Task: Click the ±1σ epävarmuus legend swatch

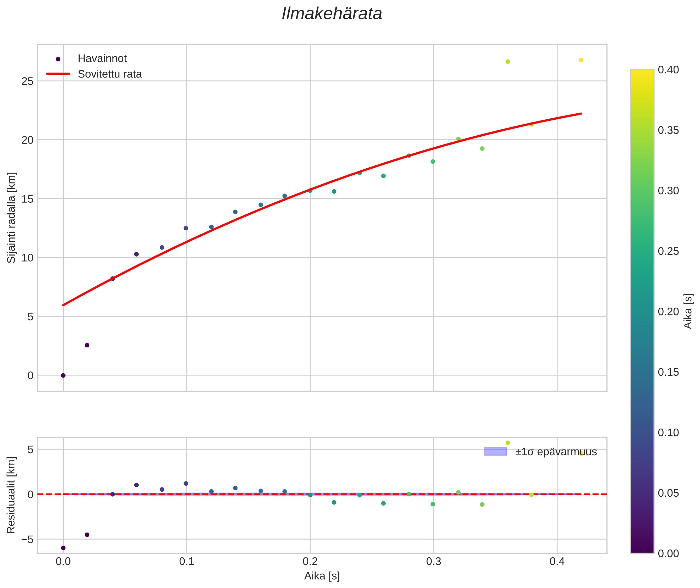Action: [x=495, y=452]
